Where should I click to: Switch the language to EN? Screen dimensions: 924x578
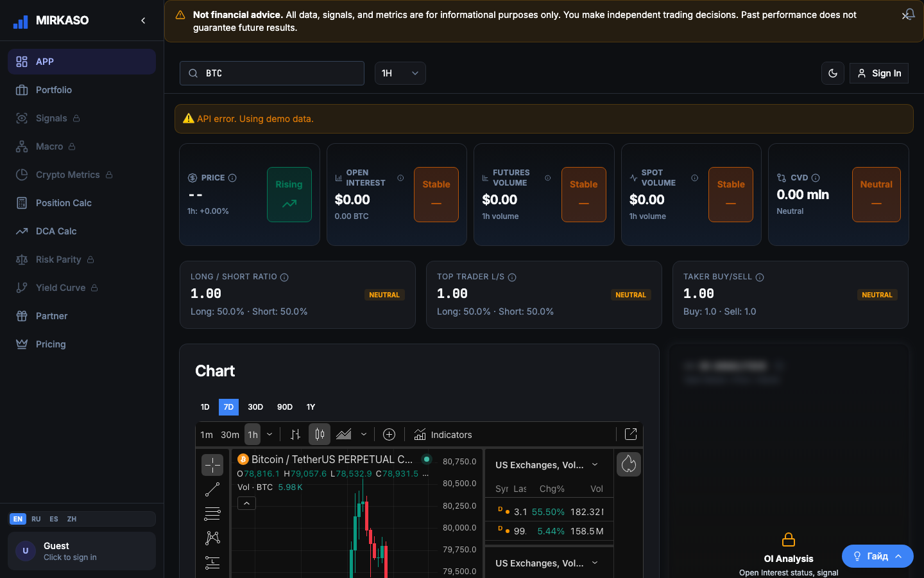[18, 519]
